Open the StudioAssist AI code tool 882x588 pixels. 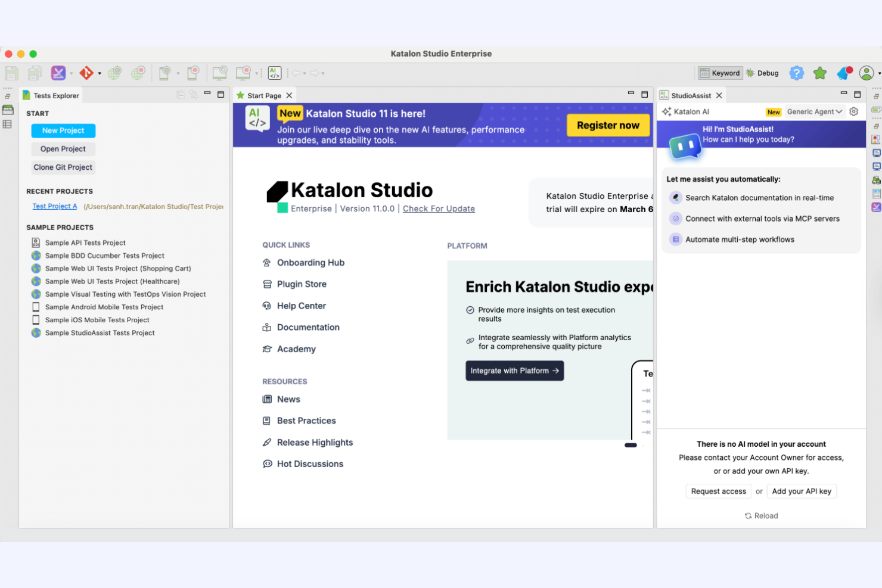tap(274, 72)
